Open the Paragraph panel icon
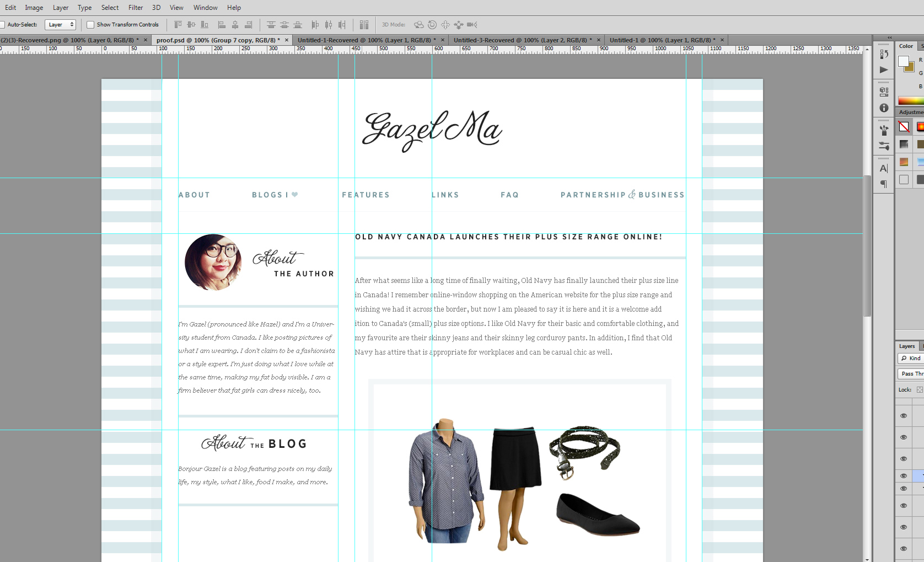 884,184
